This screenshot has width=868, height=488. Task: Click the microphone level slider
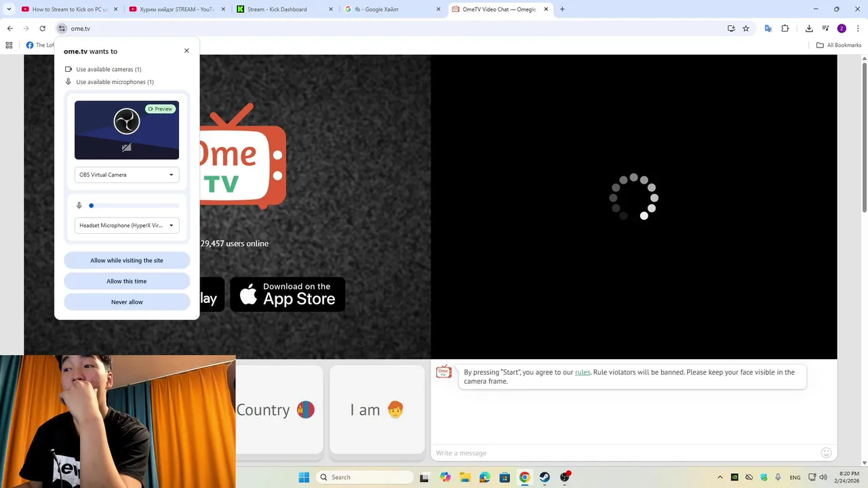pyautogui.click(x=134, y=205)
